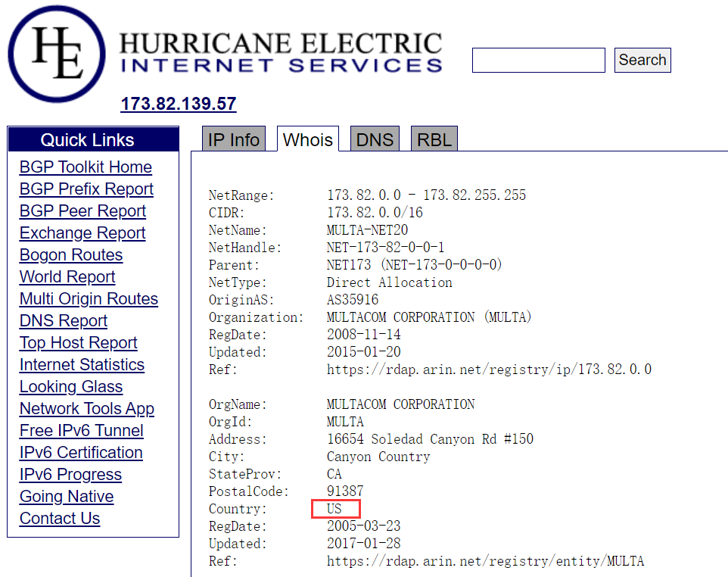Switch to the RBL tab
This screenshot has width=728, height=577.
tap(434, 139)
